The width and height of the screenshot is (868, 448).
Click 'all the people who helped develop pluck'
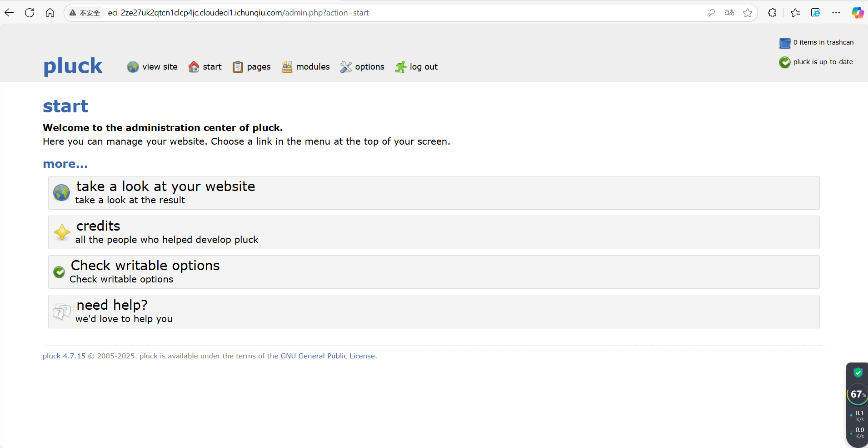(167, 240)
